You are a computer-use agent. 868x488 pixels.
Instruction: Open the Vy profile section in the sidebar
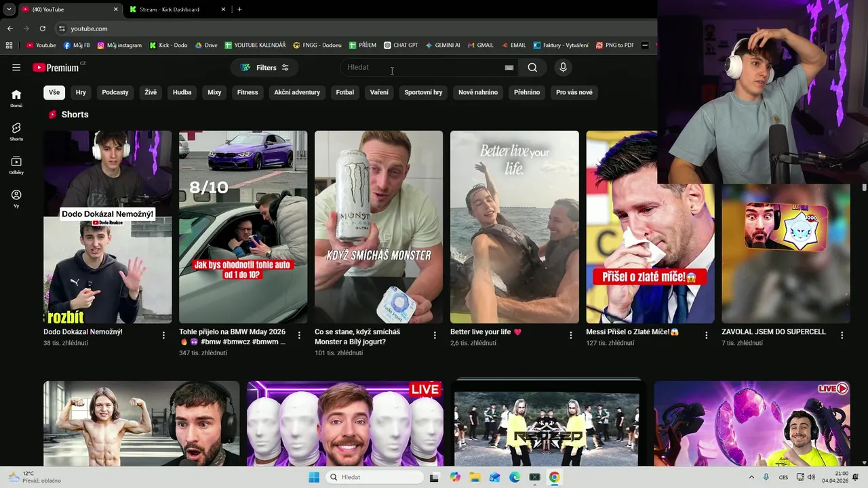16,198
